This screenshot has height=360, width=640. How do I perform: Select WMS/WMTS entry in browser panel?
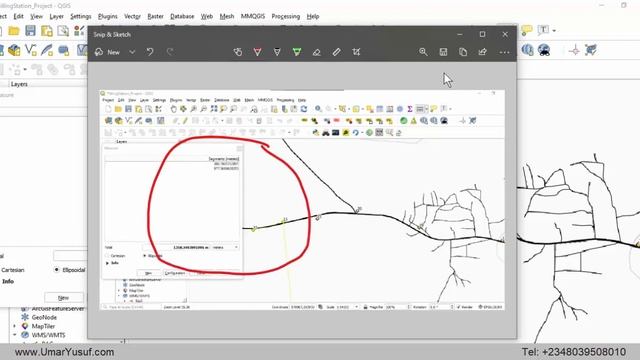48,335
